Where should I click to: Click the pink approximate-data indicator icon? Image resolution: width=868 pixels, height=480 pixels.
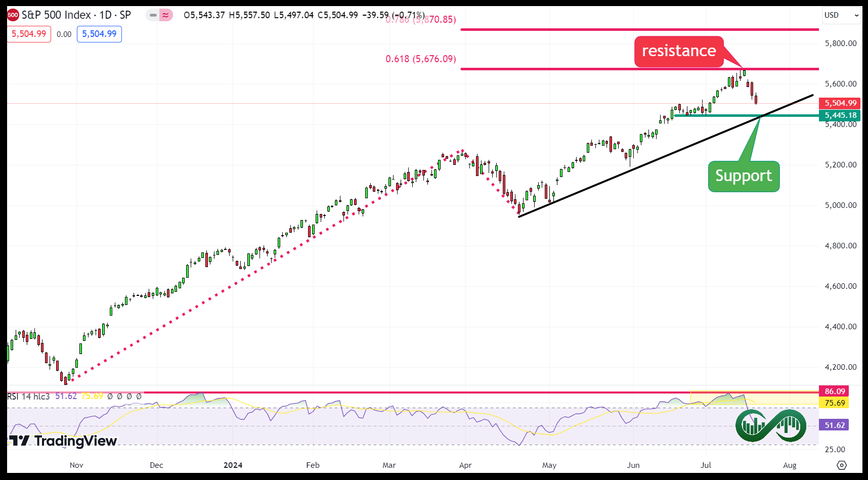click(x=166, y=15)
